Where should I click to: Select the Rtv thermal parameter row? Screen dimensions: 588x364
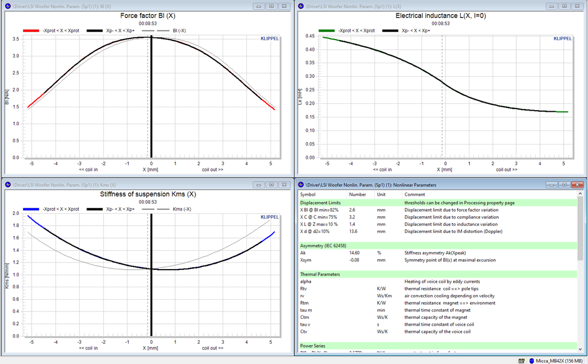point(438,289)
